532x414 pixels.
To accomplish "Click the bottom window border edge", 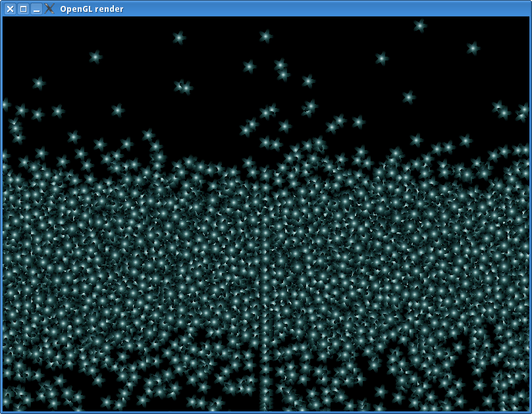I will tap(266, 412).
